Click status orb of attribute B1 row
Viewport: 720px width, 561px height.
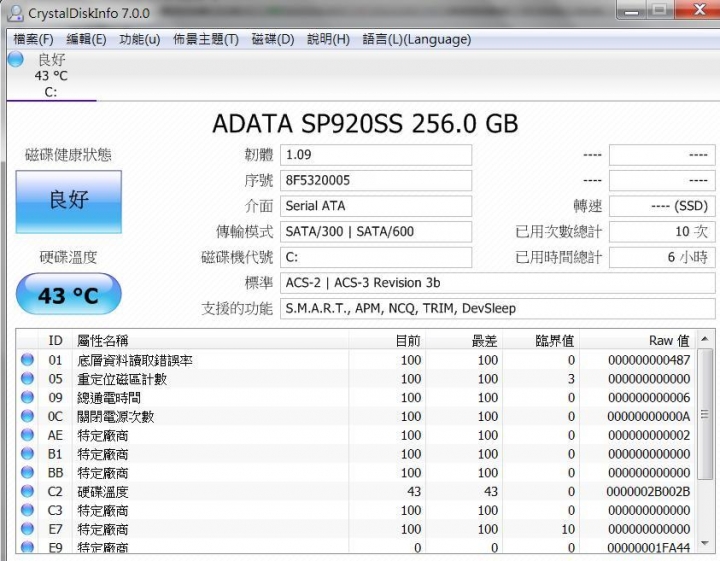click(28, 454)
